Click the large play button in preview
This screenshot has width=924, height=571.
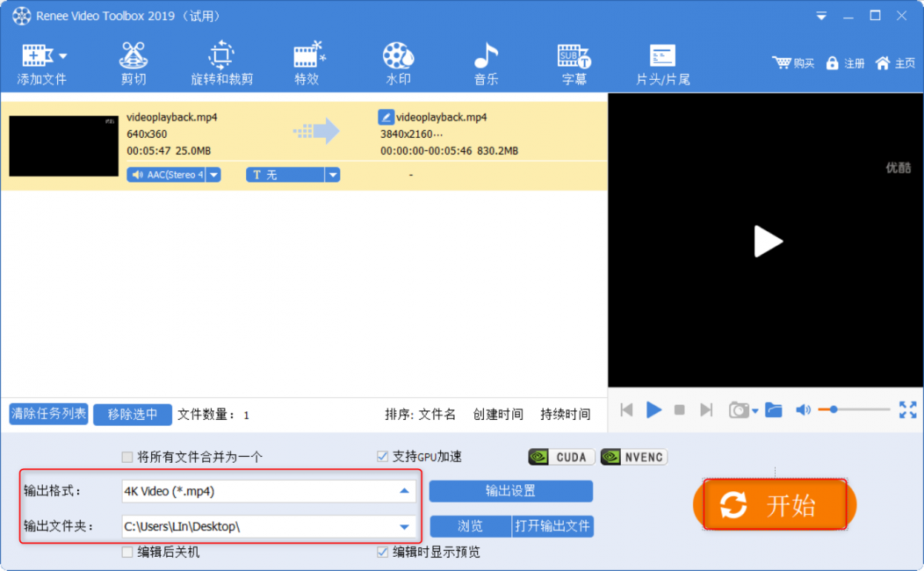[x=768, y=241]
